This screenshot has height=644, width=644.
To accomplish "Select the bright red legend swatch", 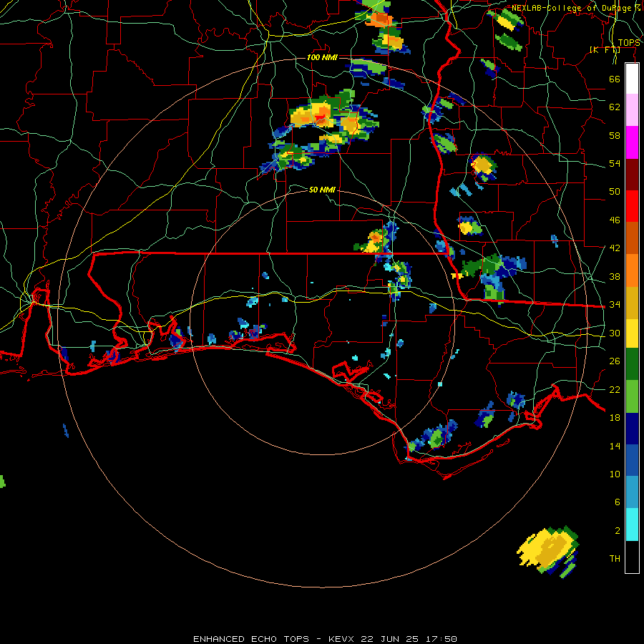I will click(x=632, y=206).
